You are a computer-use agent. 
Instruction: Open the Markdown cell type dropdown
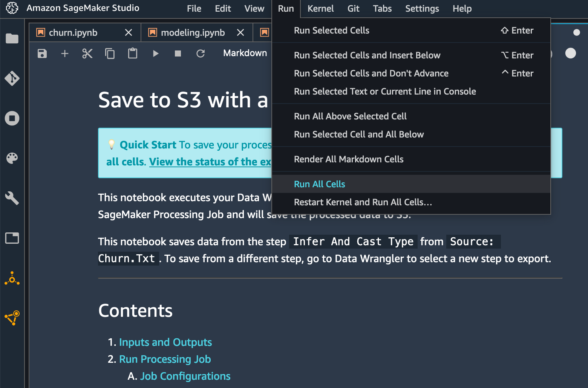[245, 53]
